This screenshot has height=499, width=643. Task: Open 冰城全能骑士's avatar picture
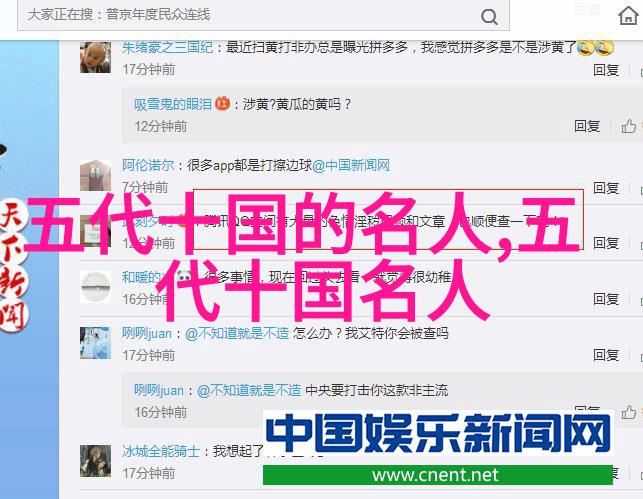click(95, 461)
